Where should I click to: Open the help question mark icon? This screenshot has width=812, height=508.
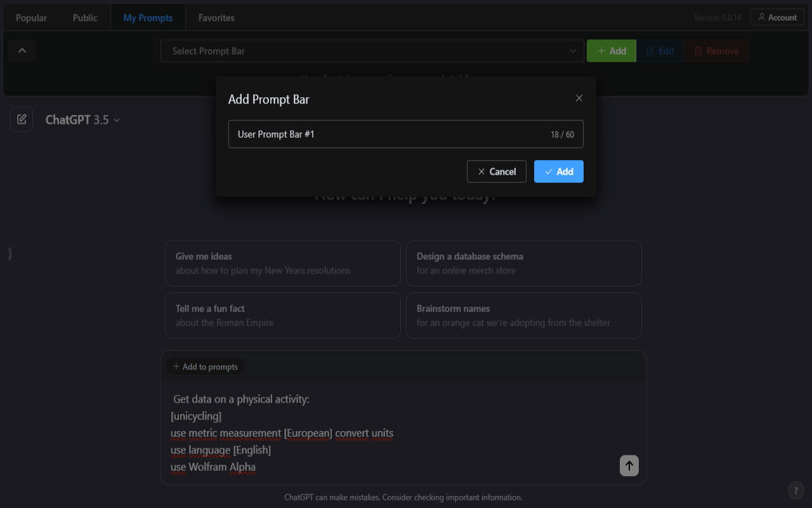(x=796, y=490)
